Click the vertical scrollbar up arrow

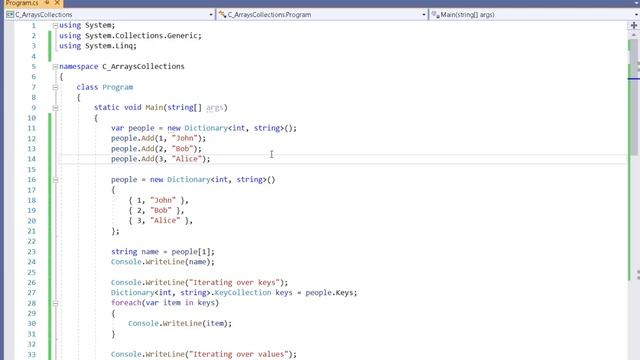click(x=633, y=35)
